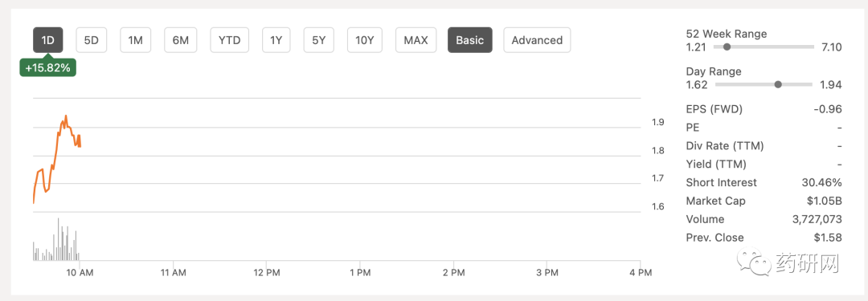The height and width of the screenshot is (301, 868).
Task: Click the 12 PM axis label
Action: (266, 272)
